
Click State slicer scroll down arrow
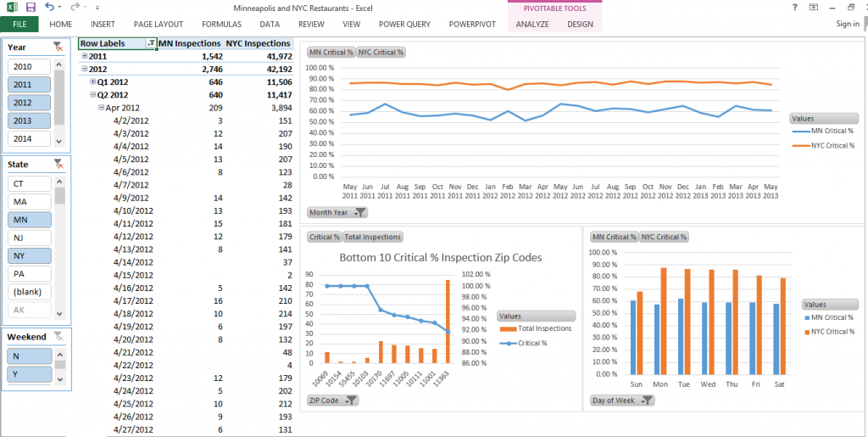tap(59, 313)
